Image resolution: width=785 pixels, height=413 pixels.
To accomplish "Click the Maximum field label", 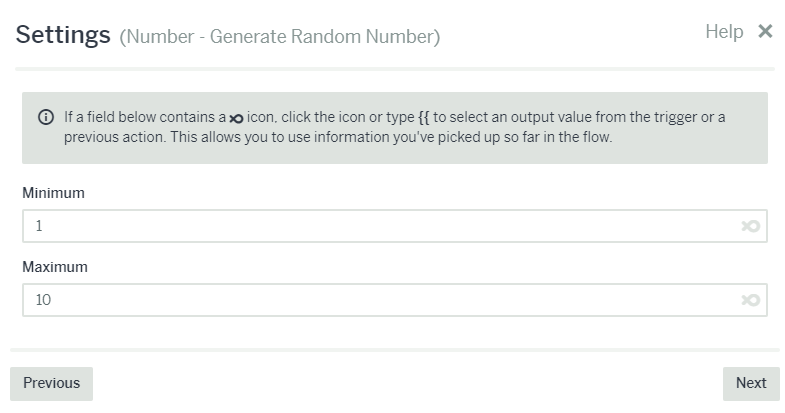I will click(x=55, y=267).
